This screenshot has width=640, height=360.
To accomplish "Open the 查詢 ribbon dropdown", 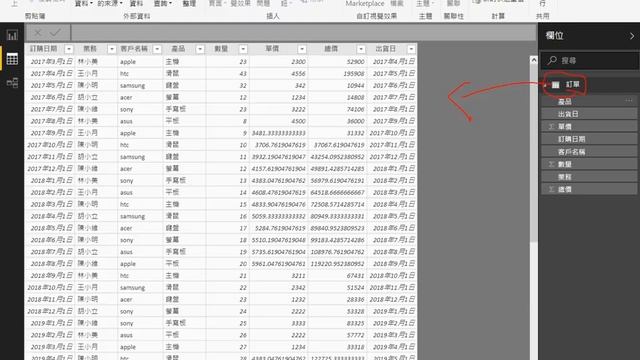I will point(162,4).
